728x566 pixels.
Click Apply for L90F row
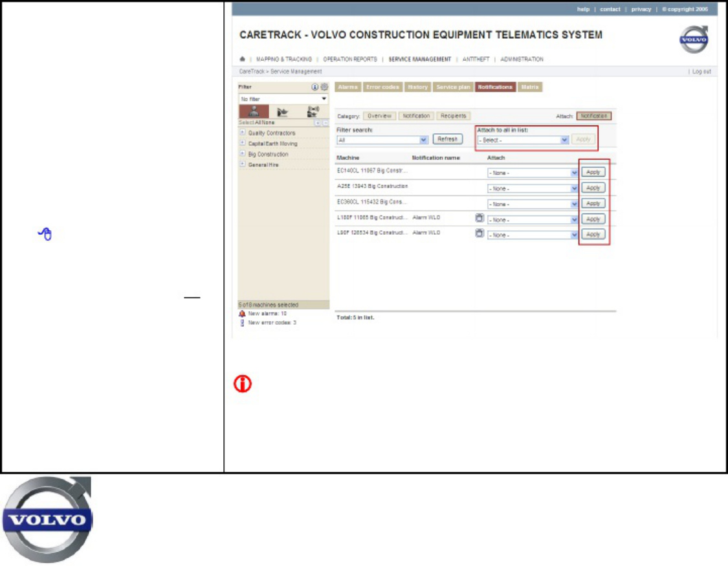coord(593,235)
